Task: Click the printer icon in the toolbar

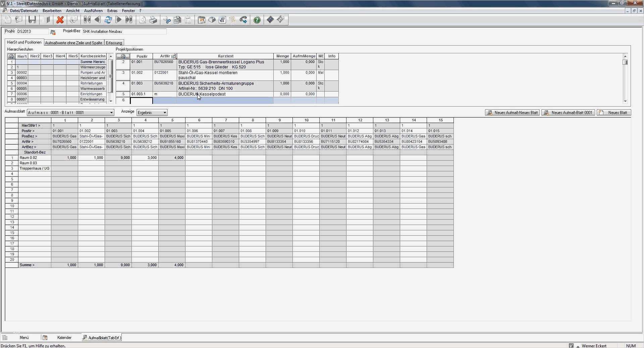Action: coord(153,20)
